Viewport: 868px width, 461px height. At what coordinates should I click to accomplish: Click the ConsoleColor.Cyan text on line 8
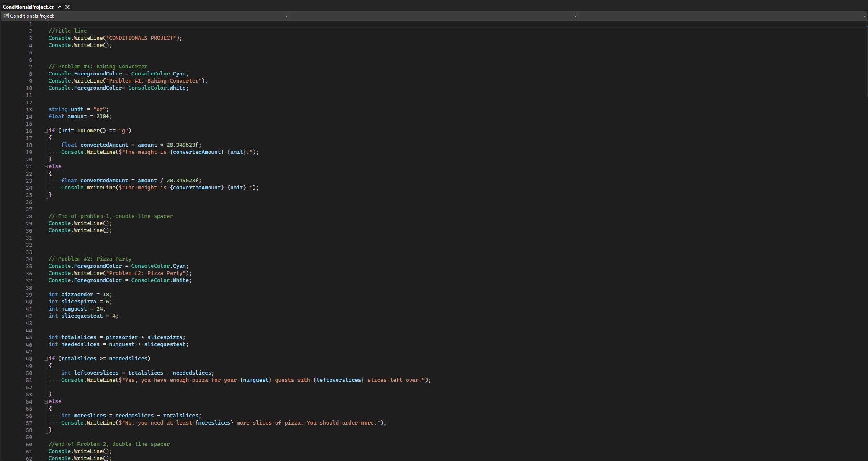tap(159, 74)
